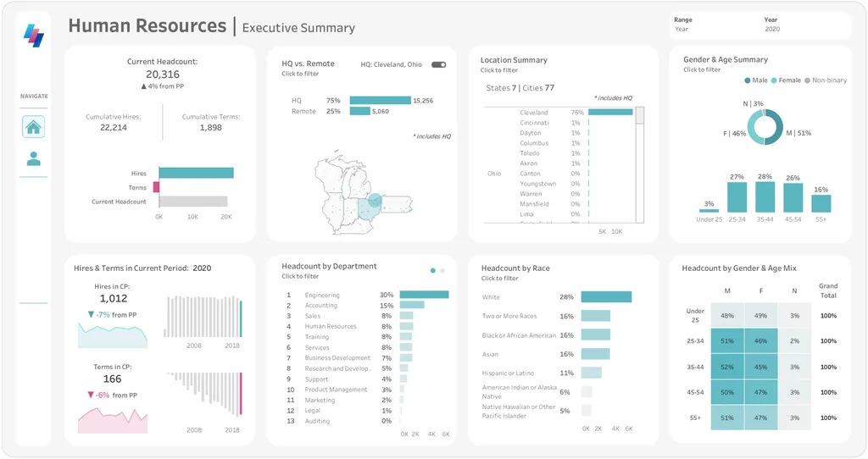Open the employee person icon in sidebar
Screen dimensions: 868x459
pos(34,158)
